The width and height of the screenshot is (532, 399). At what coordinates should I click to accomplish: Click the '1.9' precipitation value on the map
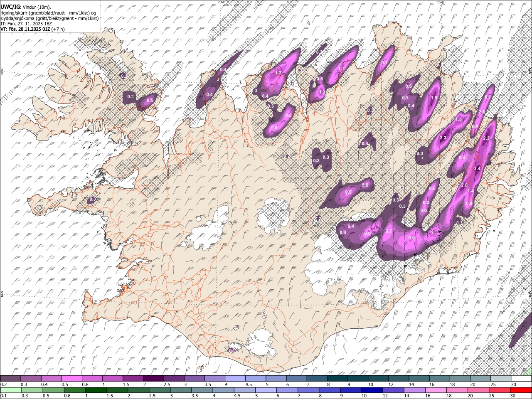pos(434,98)
